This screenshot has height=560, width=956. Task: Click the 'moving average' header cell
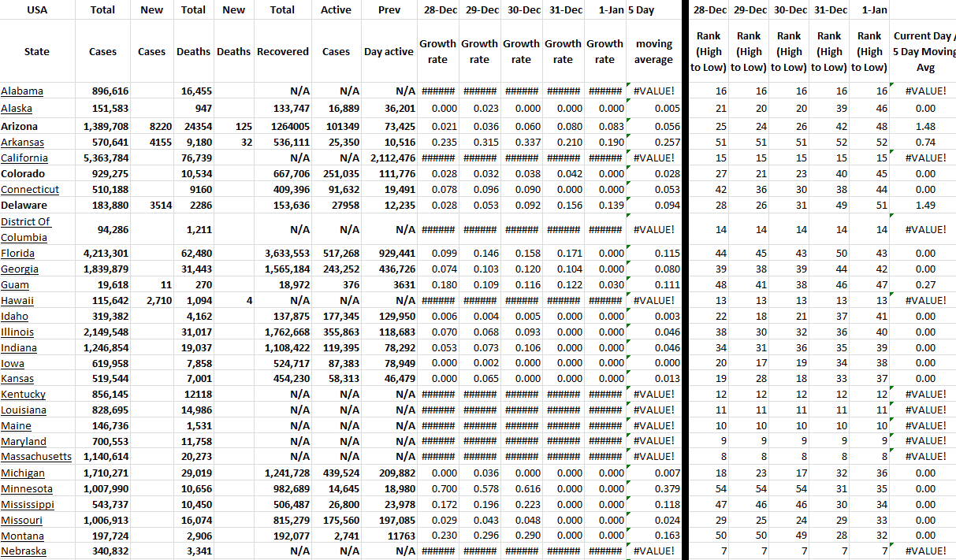(653, 52)
